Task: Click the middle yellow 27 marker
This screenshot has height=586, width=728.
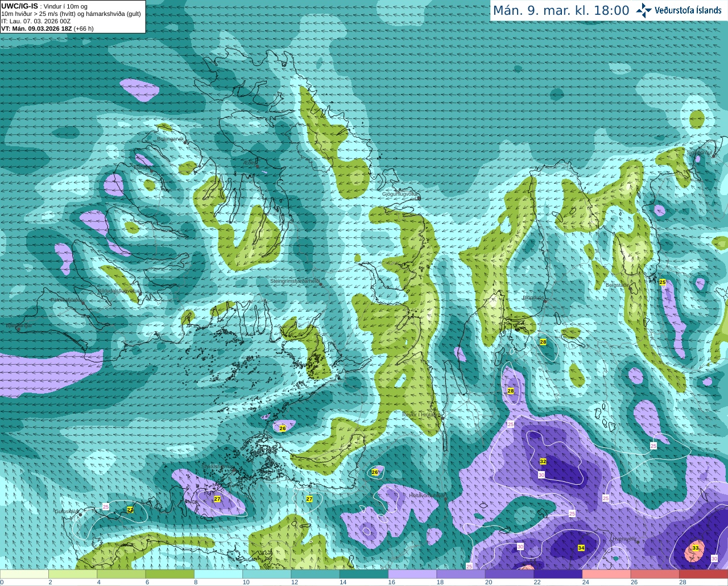Action: [x=309, y=499]
